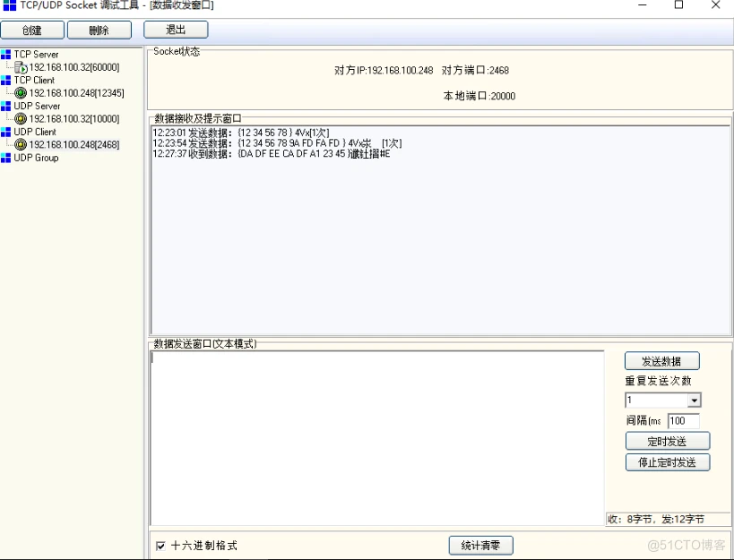Click 统计清零 to clear statistics
The width and height of the screenshot is (734, 560).
[479, 545]
